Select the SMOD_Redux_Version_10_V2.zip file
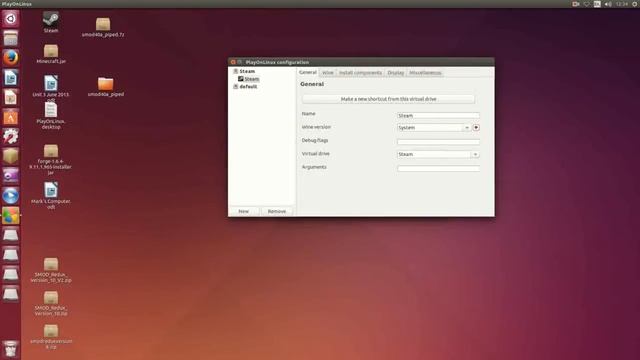This screenshot has height=360, width=640. [x=51, y=270]
